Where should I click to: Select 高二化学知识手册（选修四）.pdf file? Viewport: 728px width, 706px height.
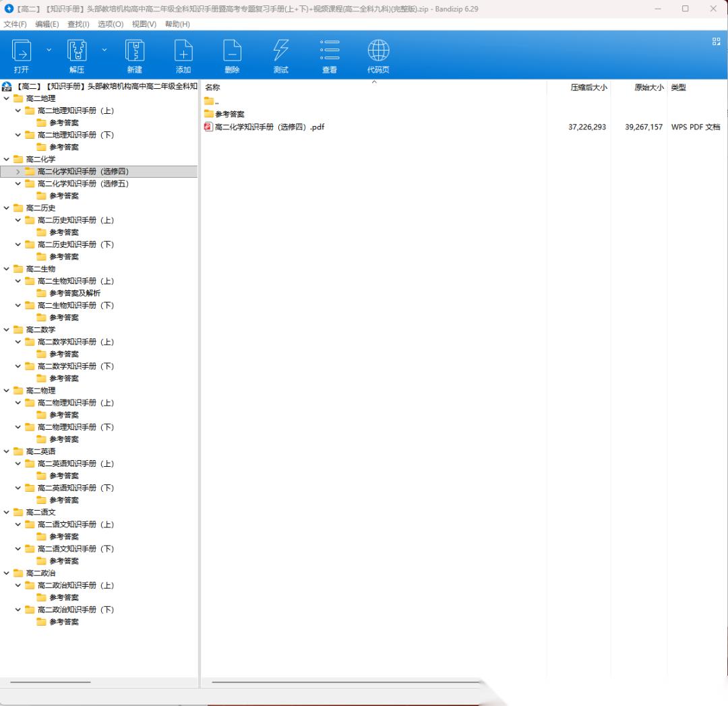click(269, 127)
